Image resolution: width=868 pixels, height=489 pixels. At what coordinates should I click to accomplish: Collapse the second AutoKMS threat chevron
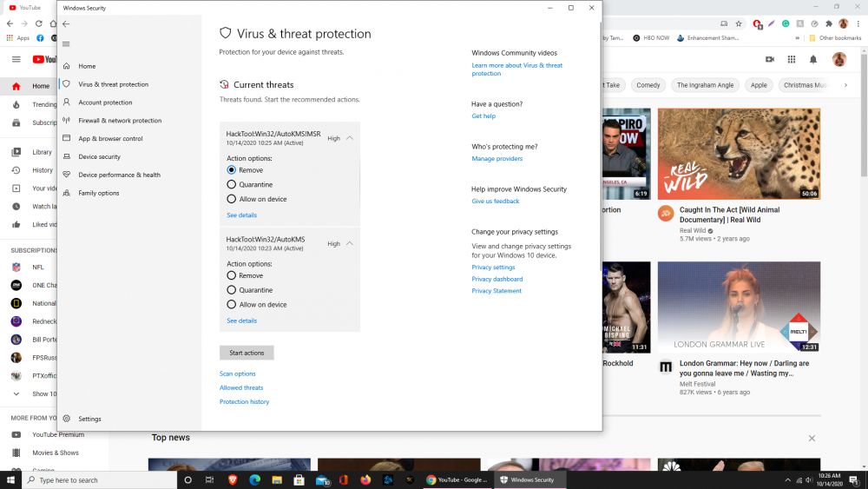point(350,243)
